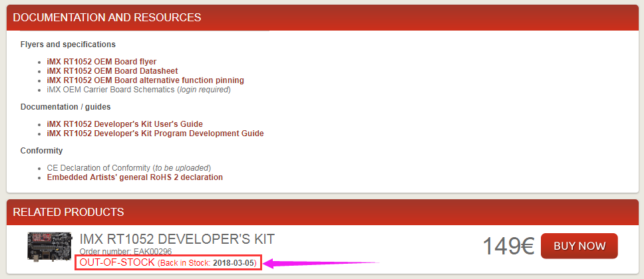Screen dimensions: 644x279
Task: Click IMX RT1052 DEVELOPER'S KIT product title
Action: [177, 238]
